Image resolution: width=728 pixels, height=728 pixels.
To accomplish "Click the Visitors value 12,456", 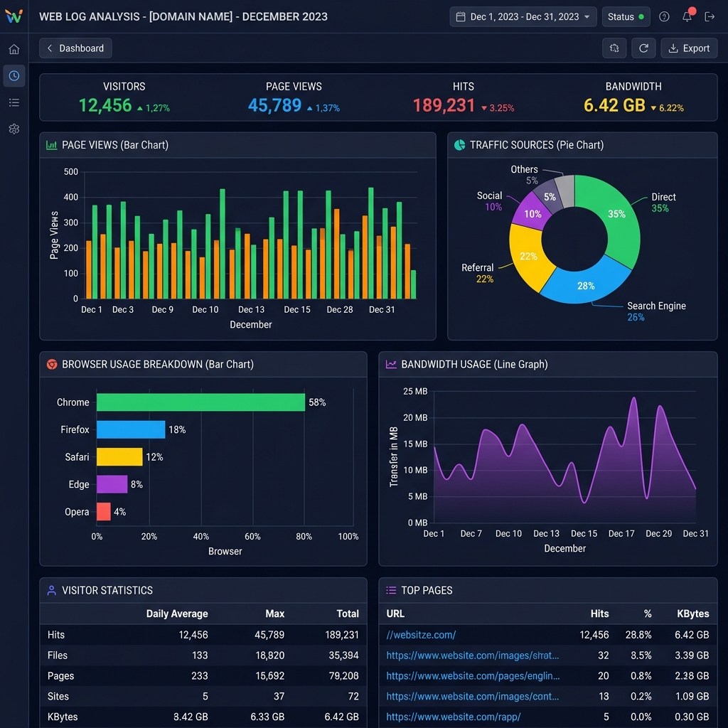I will tap(105, 105).
